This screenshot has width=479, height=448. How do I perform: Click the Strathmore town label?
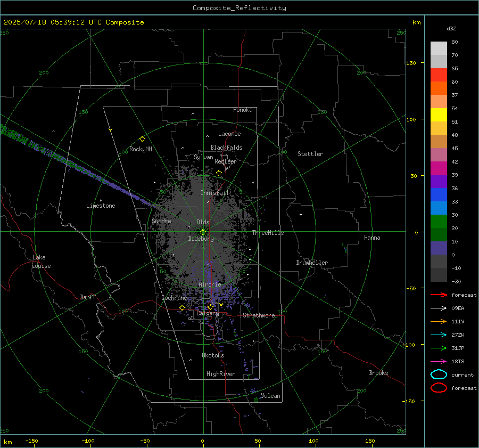click(x=259, y=315)
